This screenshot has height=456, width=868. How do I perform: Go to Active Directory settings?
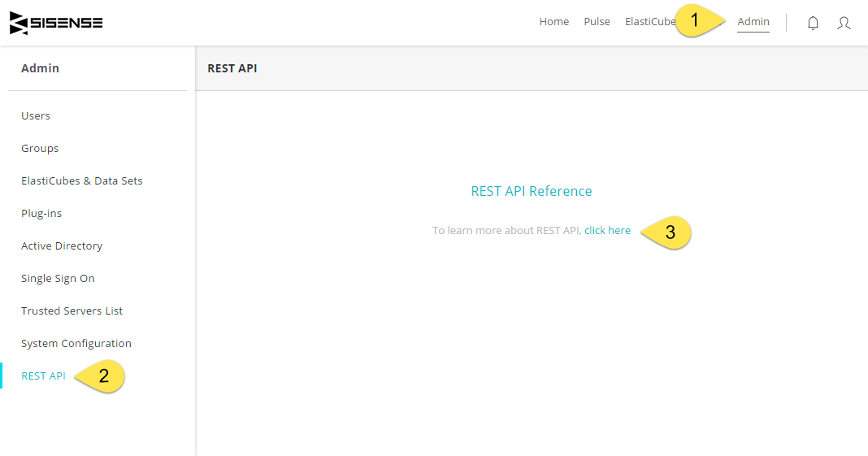(62, 245)
